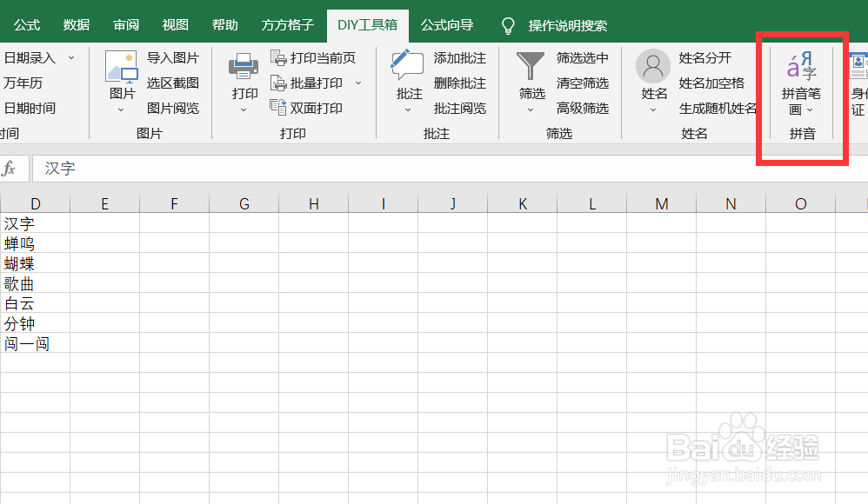868x504 pixels.
Task: Expand the 日期录入 dropdown arrow
Action: pyautogui.click(x=70, y=58)
